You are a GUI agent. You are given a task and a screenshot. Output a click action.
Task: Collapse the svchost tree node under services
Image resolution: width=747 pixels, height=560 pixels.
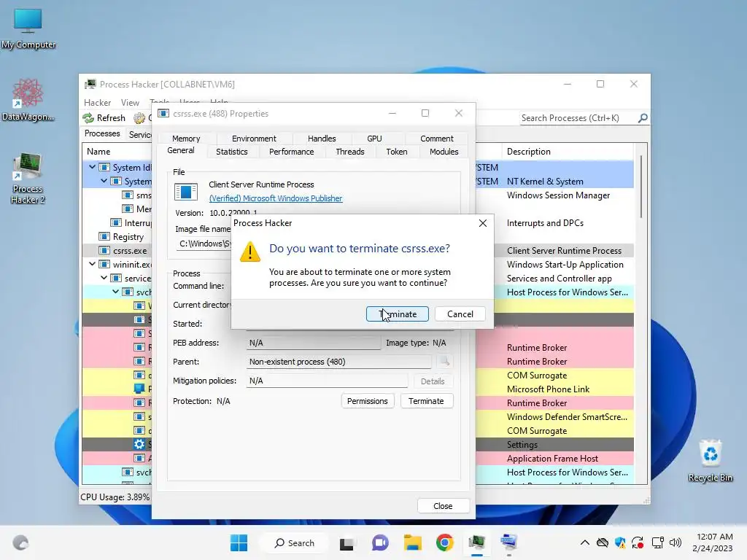pyautogui.click(x=116, y=292)
